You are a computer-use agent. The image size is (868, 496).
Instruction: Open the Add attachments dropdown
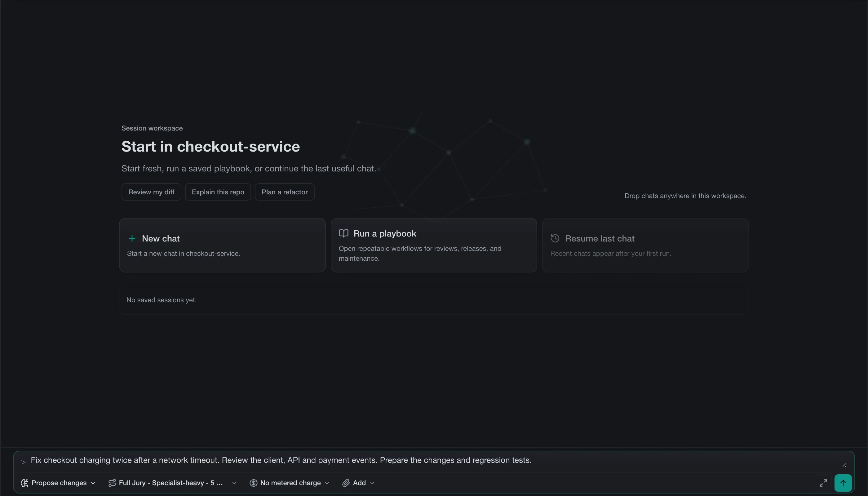click(358, 483)
